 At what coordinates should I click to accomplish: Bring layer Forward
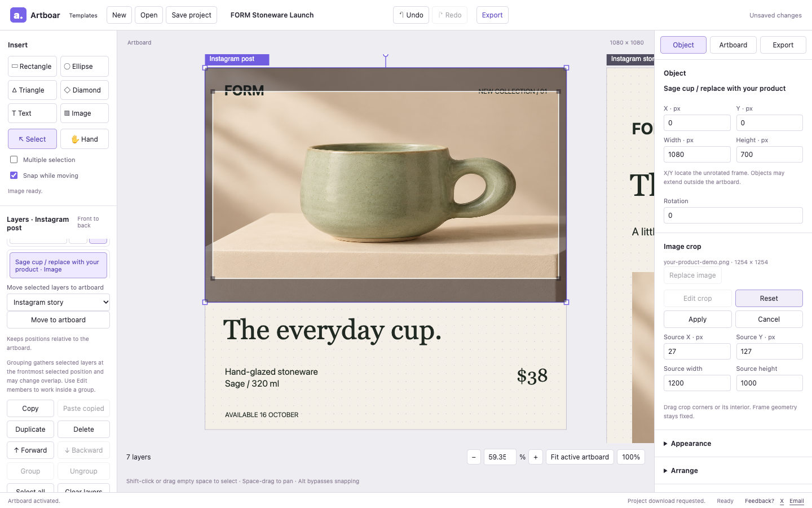(x=30, y=450)
